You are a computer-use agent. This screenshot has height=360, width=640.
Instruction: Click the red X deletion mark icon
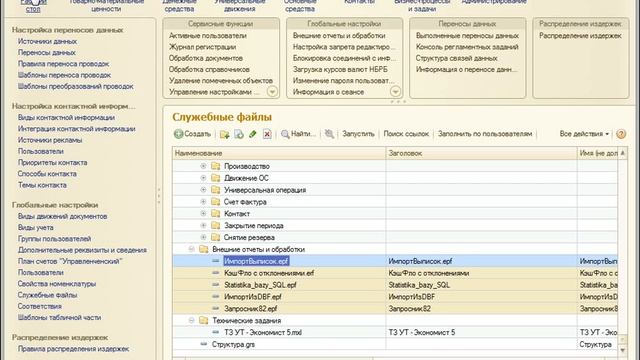[x=267, y=134]
